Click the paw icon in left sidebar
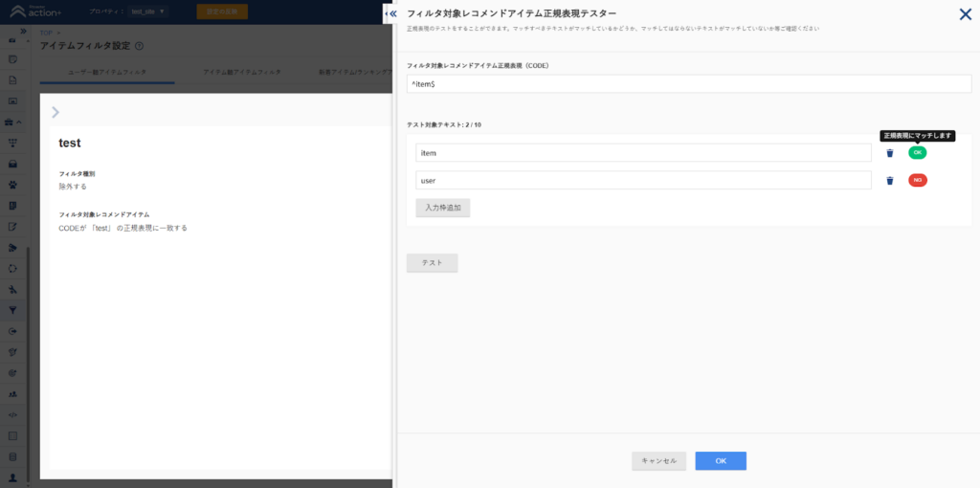 click(13, 185)
